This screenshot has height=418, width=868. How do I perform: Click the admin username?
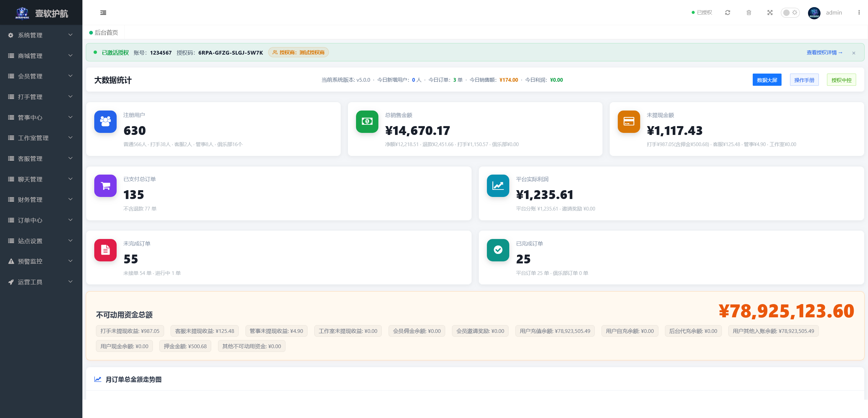pyautogui.click(x=834, y=13)
